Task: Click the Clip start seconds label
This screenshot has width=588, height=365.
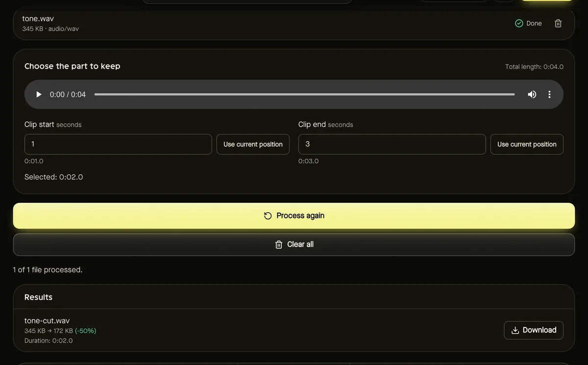Action: point(53,124)
